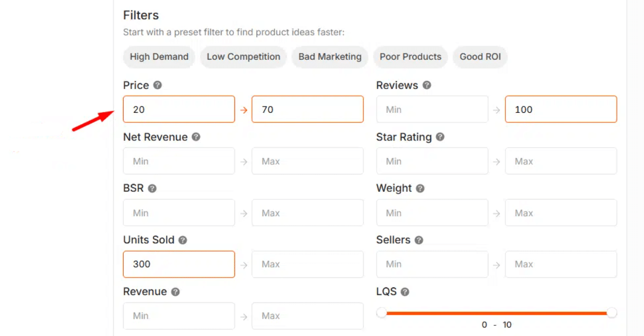Click the LQS slider left handle
Viewport: 644px width, 336px height.
click(381, 313)
